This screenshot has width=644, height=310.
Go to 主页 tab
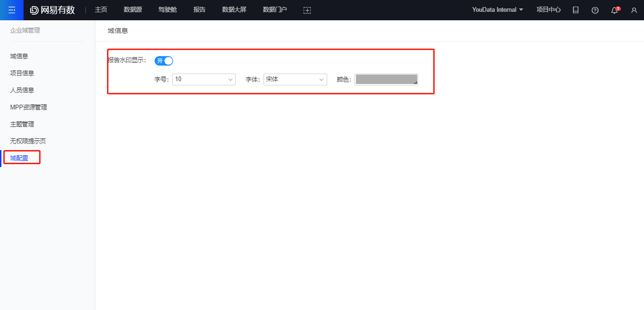point(101,9)
